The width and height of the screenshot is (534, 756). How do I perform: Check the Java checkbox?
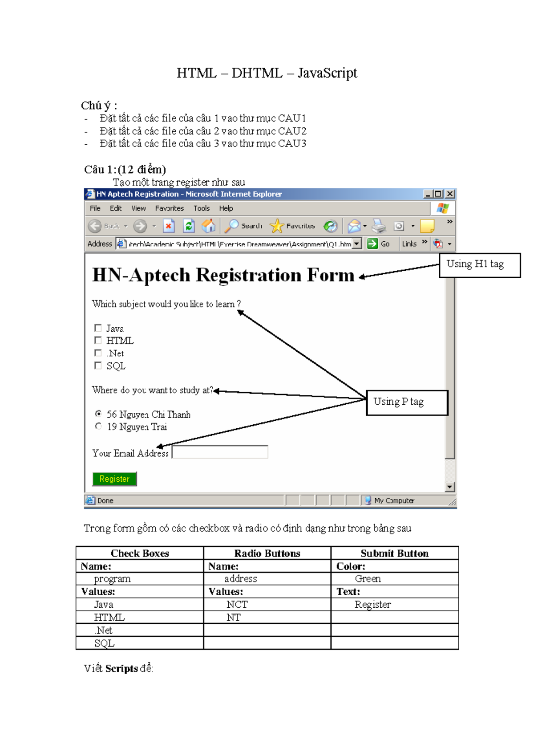(x=98, y=328)
